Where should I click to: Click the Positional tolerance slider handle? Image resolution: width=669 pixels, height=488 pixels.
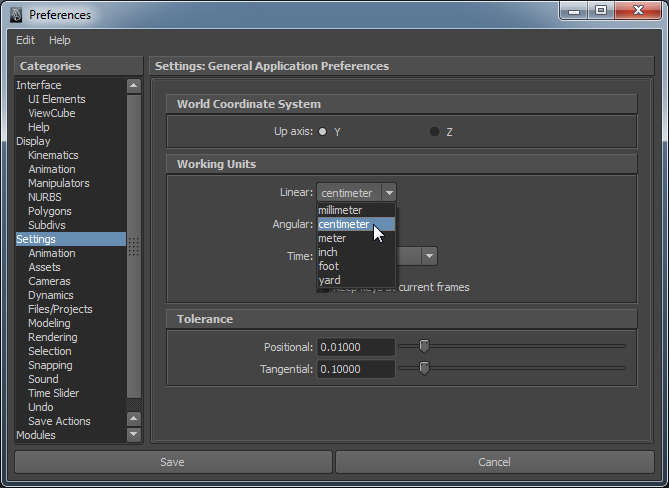(424, 346)
